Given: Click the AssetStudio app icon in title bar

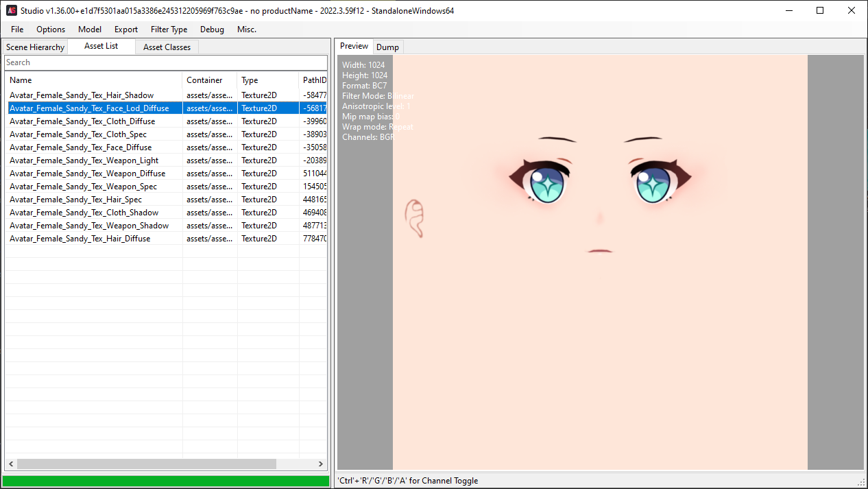Looking at the screenshot, I should 12,11.
